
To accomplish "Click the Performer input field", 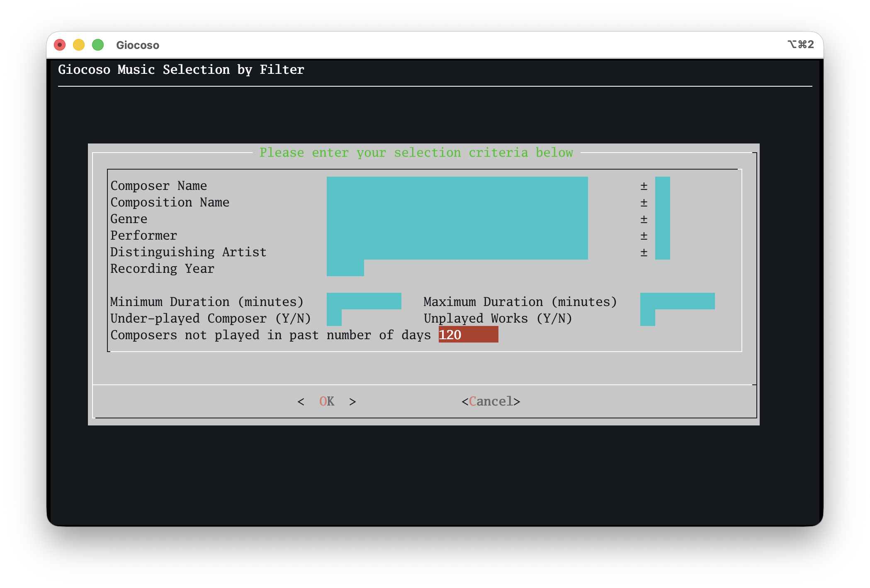I will tap(457, 235).
